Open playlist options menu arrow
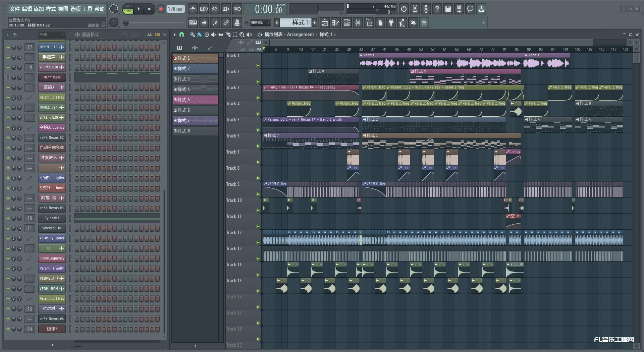 click(175, 35)
